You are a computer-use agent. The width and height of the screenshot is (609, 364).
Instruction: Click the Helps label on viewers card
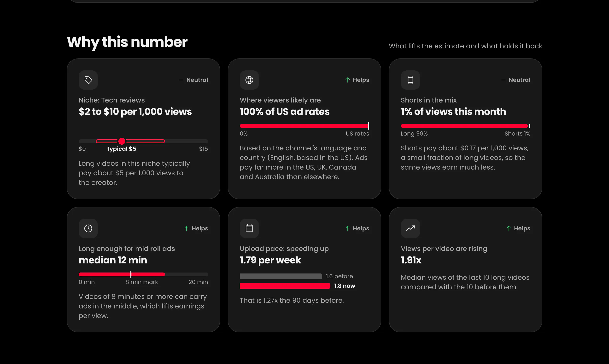(x=361, y=80)
